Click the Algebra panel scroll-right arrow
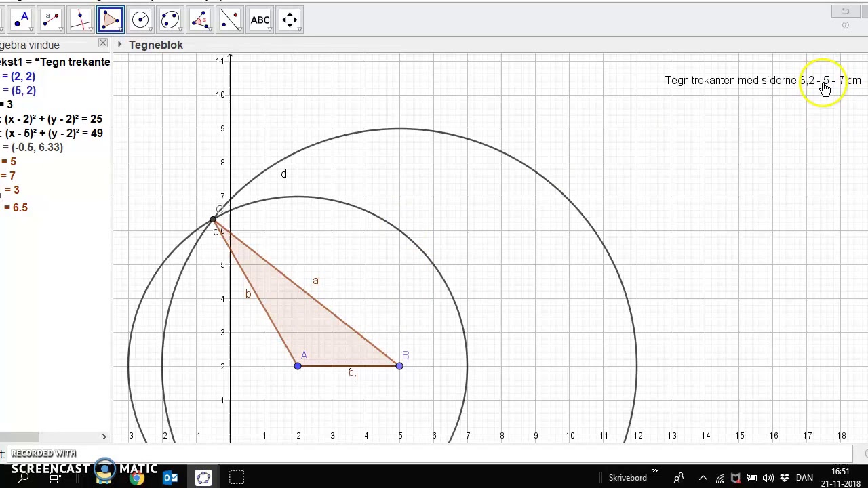868x488 pixels. pos(104,437)
